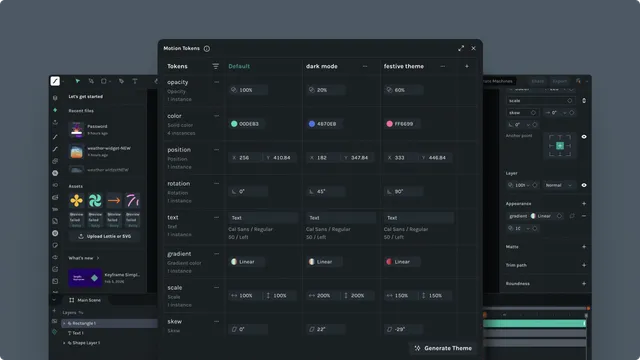Open the Tokens filter icon
This screenshot has height=360, width=640.
click(216, 66)
